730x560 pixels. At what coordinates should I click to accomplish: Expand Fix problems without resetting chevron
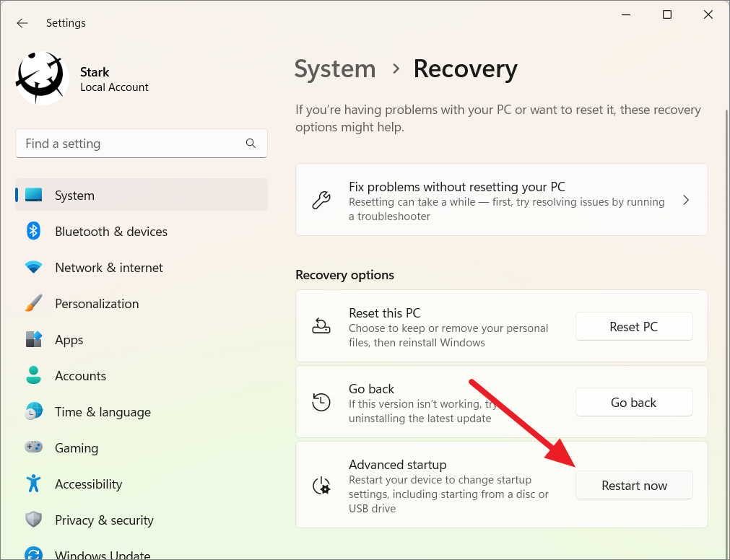[x=686, y=201]
